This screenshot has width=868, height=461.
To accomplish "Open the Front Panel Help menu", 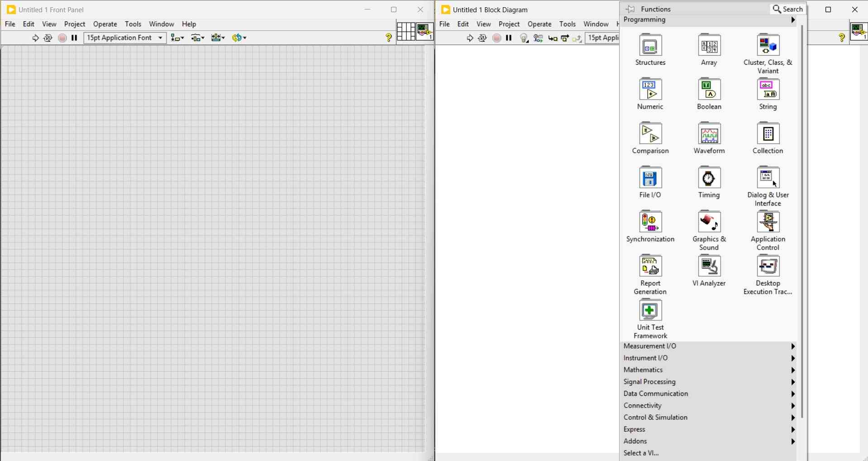I will tap(189, 24).
